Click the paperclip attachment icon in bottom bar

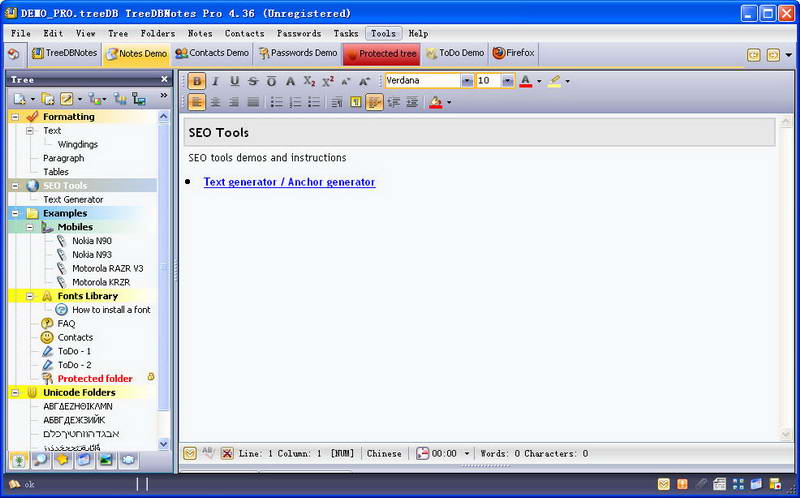click(x=702, y=483)
